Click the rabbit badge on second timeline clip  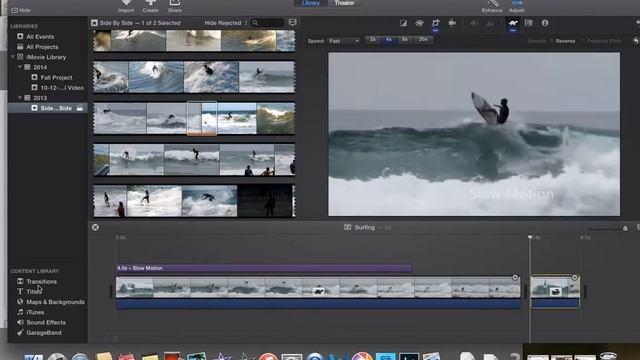555,291
